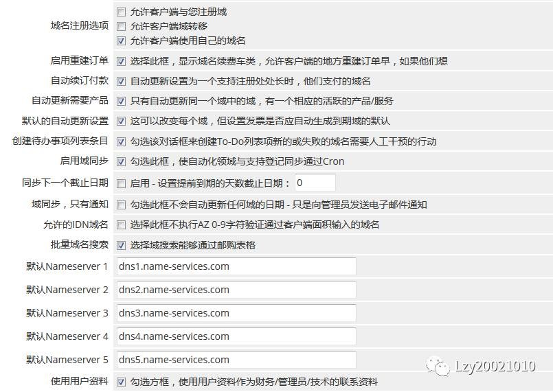Click the 启用域同步 label text
Image resolution: width=553 pixels, height=392 pixels.
click(84, 161)
